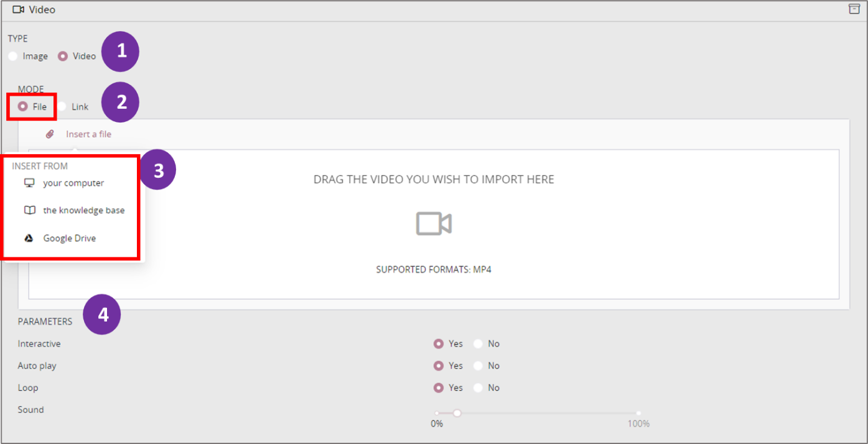Choose File mode radio button

[23, 106]
